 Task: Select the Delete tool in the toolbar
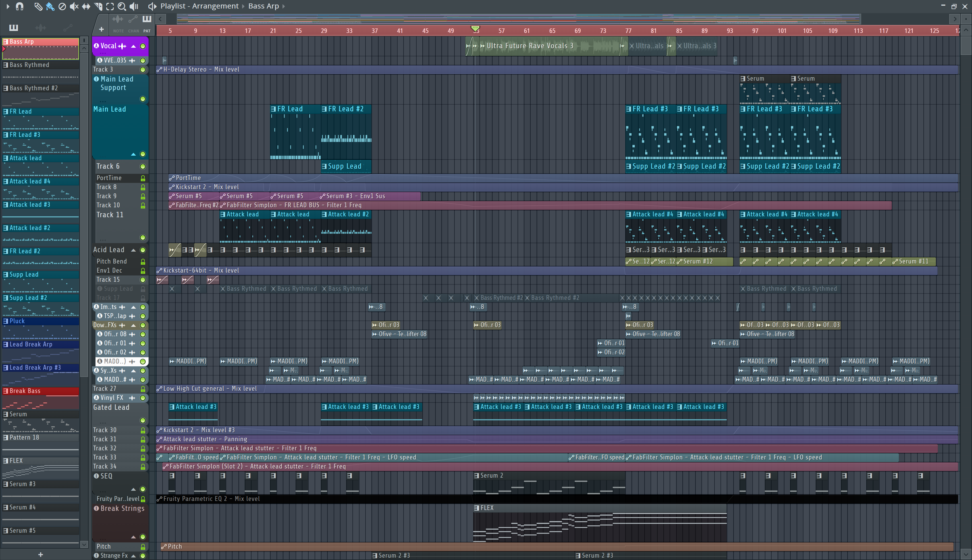pos(62,6)
